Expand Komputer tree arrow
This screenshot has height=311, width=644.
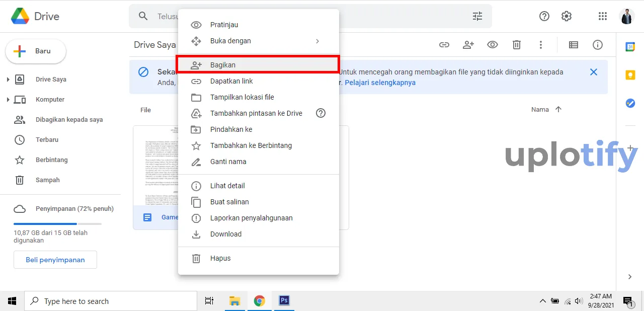point(8,100)
